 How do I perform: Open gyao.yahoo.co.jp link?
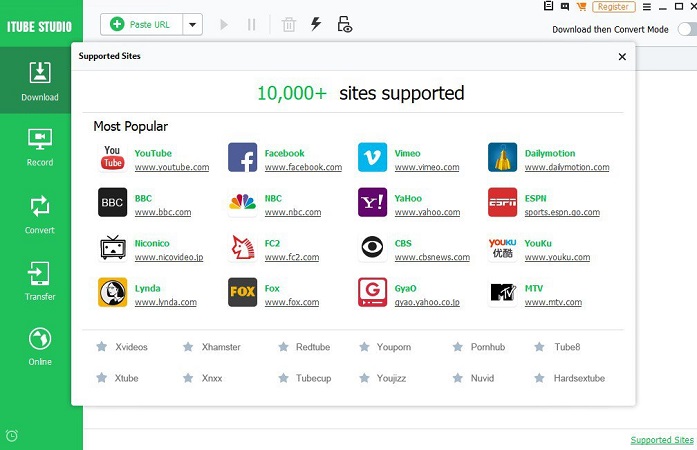pyautogui.click(x=427, y=302)
